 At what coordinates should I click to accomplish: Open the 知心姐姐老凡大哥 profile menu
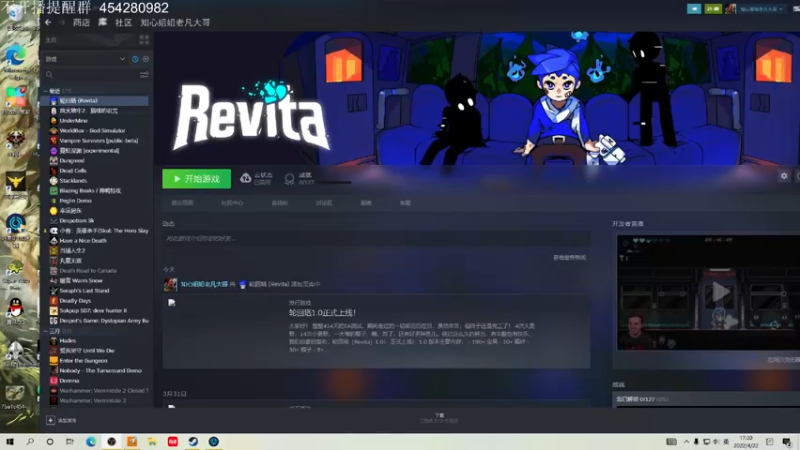click(x=175, y=22)
